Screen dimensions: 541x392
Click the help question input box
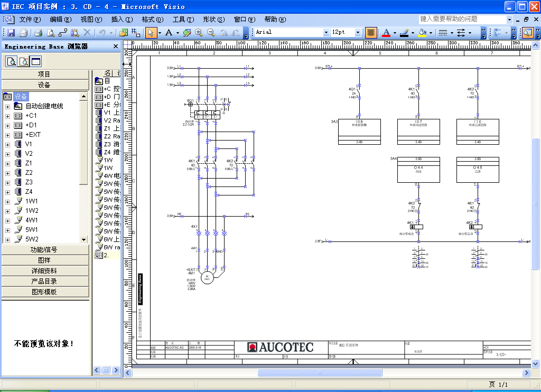click(x=462, y=20)
